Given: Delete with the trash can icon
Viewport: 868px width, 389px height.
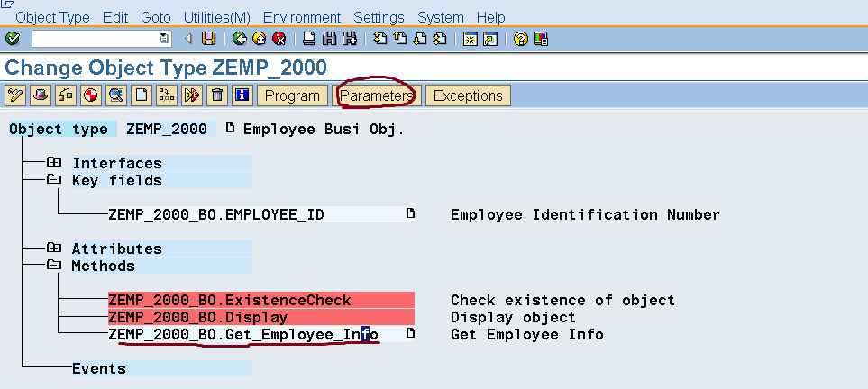Looking at the screenshot, I should [x=217, y=95].
